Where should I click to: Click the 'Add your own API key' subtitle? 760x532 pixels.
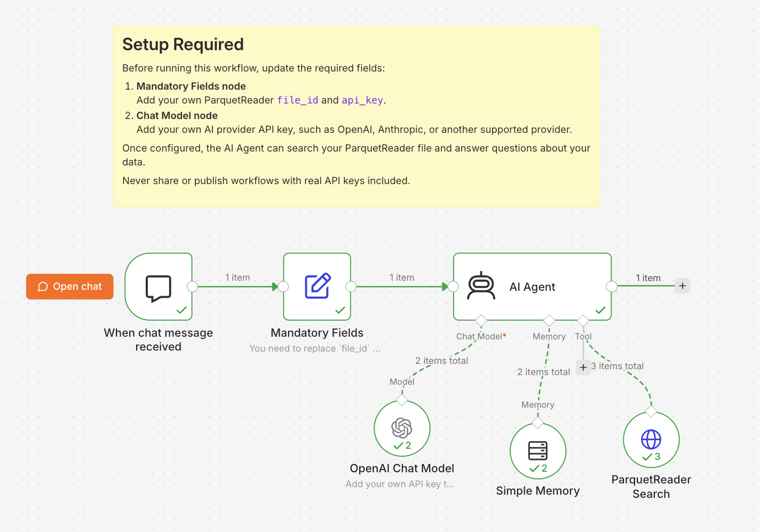click(400, 484)
